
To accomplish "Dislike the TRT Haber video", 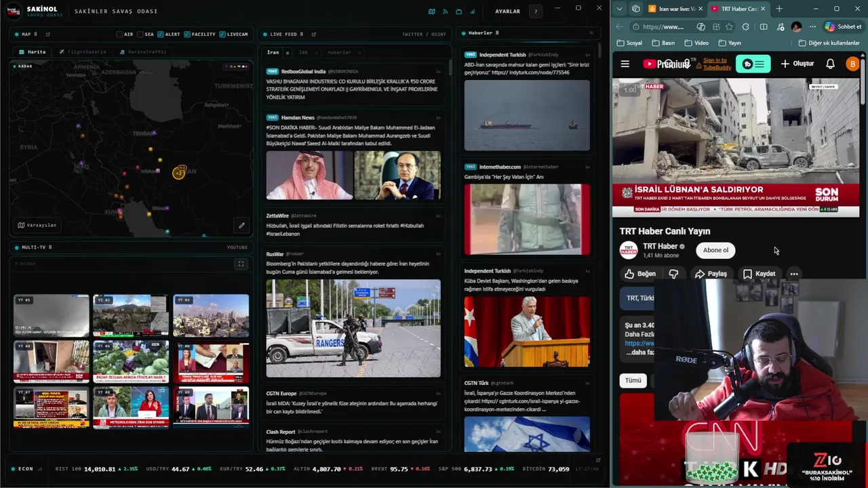I will (673, 274).
